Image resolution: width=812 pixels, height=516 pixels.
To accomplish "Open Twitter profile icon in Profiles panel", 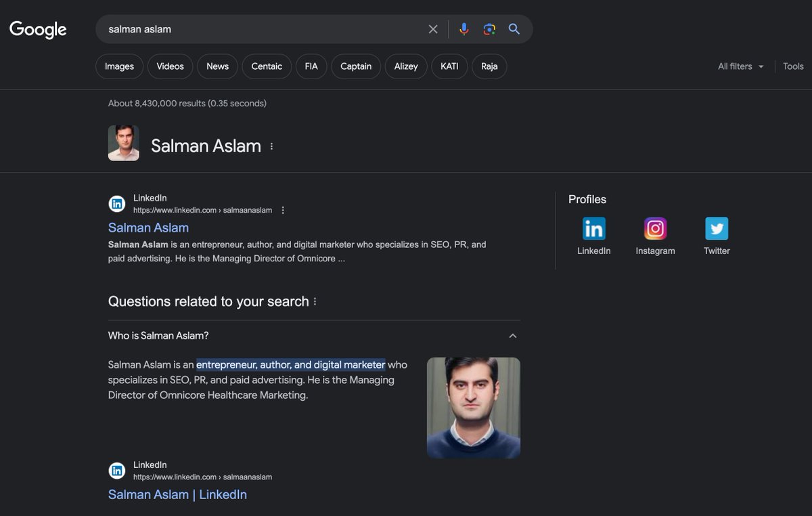I will (x=717, y=229).
